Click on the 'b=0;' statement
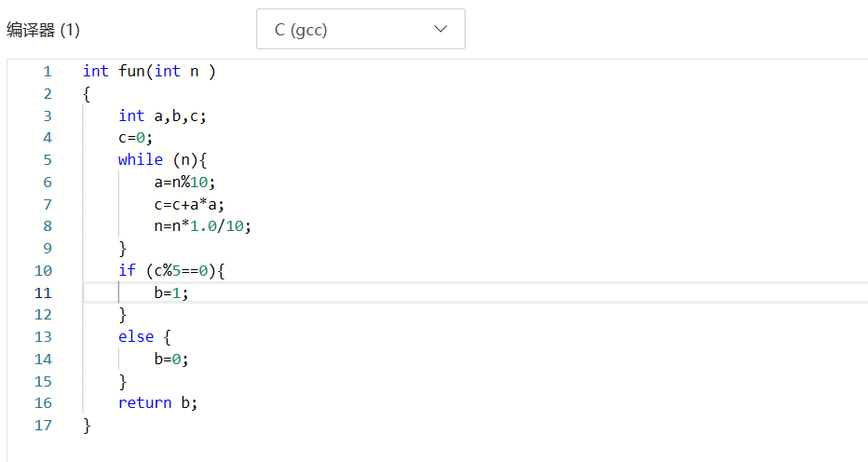868x462 pixels. [177, 360]
